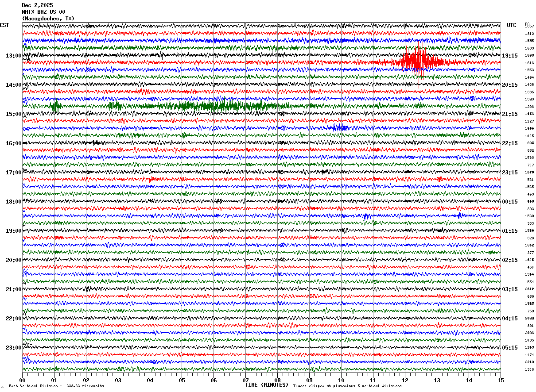The height and width of the screenshot is (392, 536).
Task: Click the '21:00' CST time label
Action: pos(14,289)
